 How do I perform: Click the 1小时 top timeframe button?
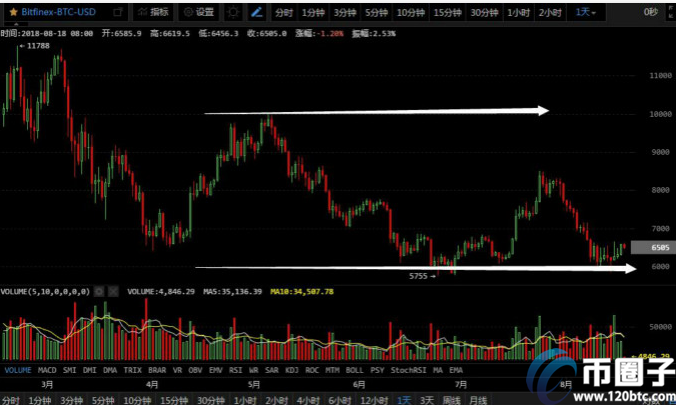(517, 12)
